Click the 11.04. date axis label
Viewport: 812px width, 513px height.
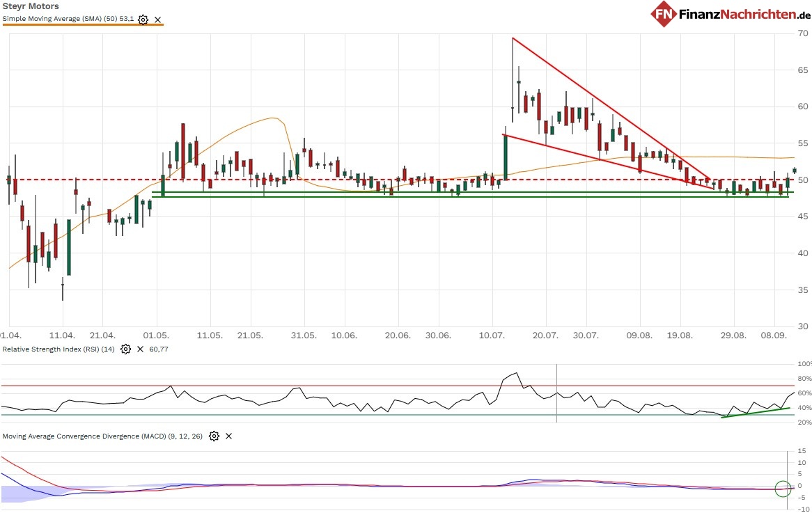tap(62, 335)
